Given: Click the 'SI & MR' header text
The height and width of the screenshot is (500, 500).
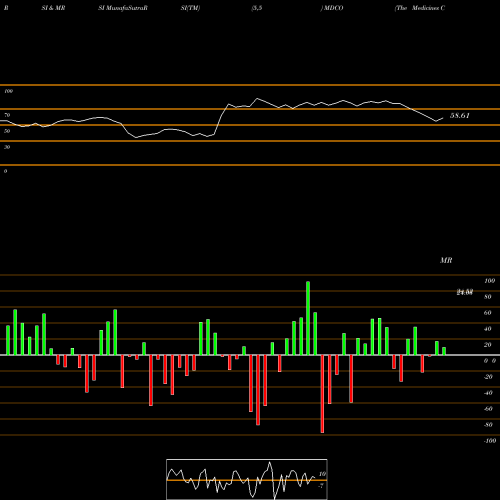Looking at the screenshot, I should click(x=53, y=8).
